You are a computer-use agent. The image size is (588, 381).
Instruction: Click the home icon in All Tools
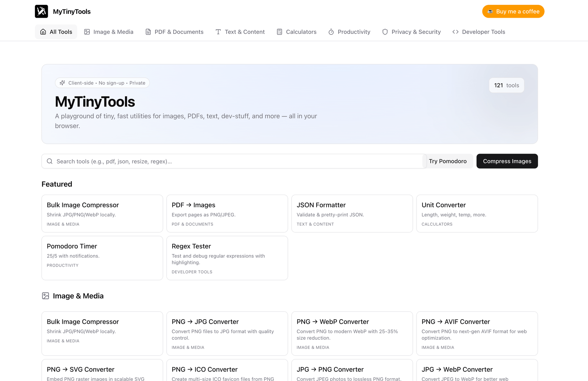click(x=43, y=32)
